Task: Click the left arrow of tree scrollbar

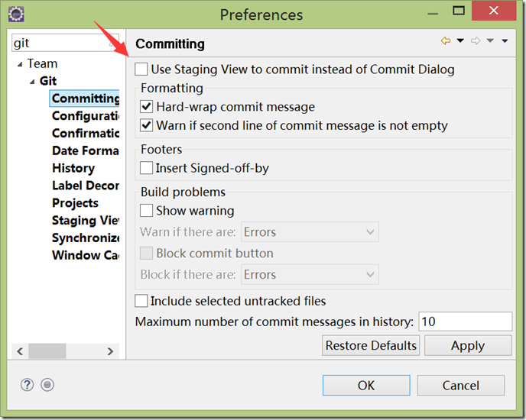Action: click(x=20, y=351)
